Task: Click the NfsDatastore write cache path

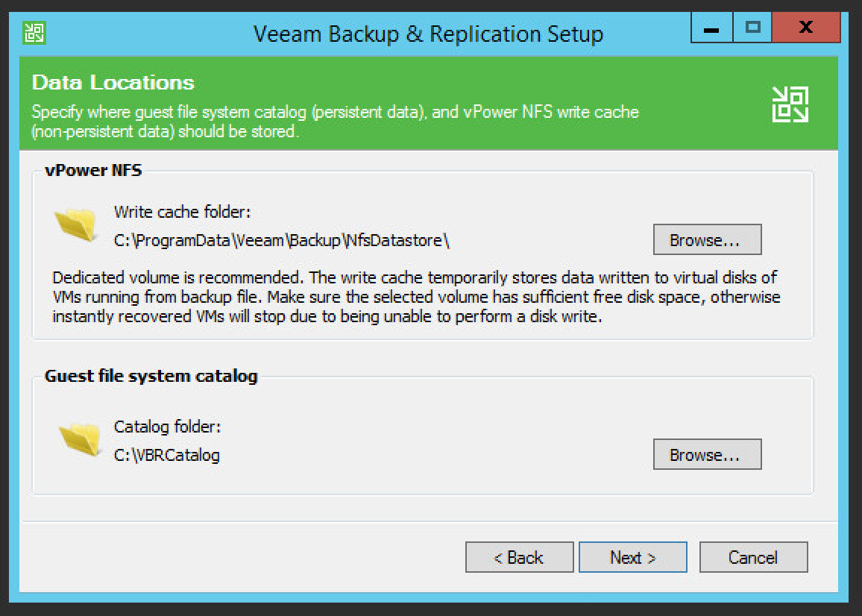Action: point(282,240)
